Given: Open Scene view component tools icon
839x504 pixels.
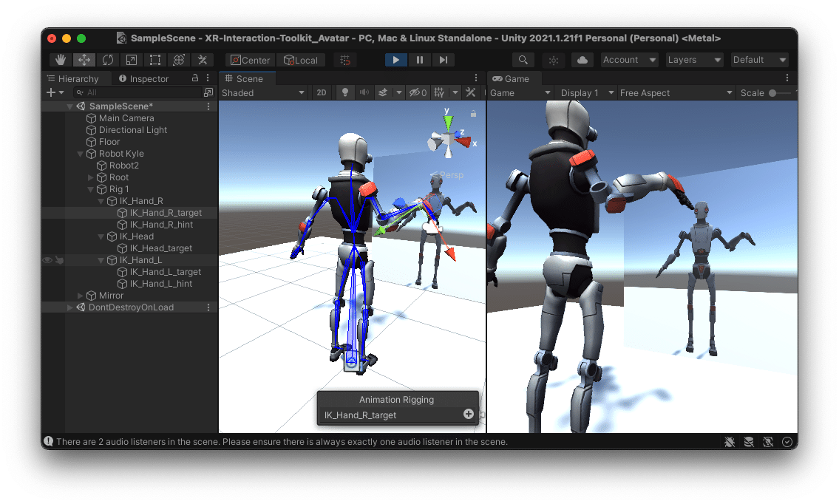Looking at the screenshot, I should (471, 92).
